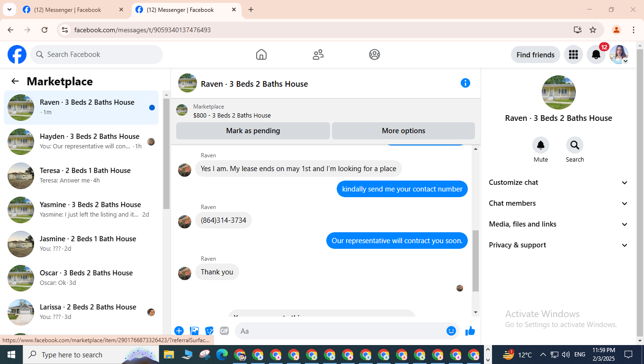
Task: Choose a sticker icon
Action: 209,331
